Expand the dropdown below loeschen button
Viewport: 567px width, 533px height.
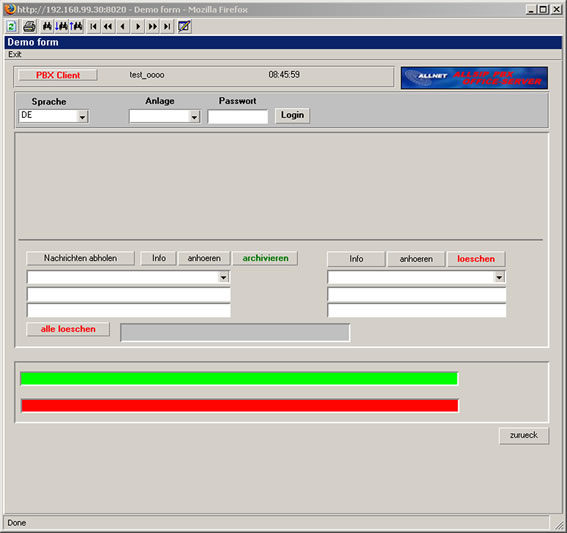coord(499,277)
